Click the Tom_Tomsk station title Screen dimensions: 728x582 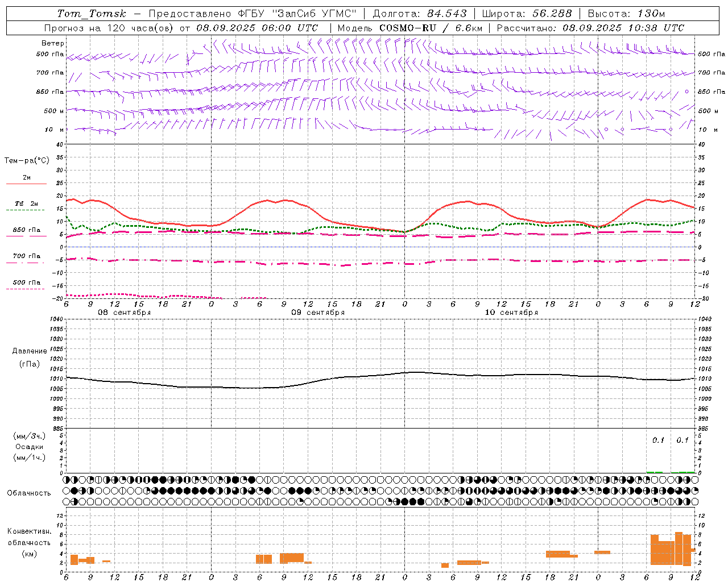92,14
